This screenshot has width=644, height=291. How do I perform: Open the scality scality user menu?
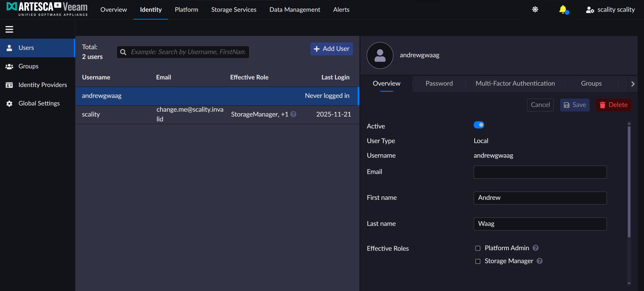(x=610, y=10)
